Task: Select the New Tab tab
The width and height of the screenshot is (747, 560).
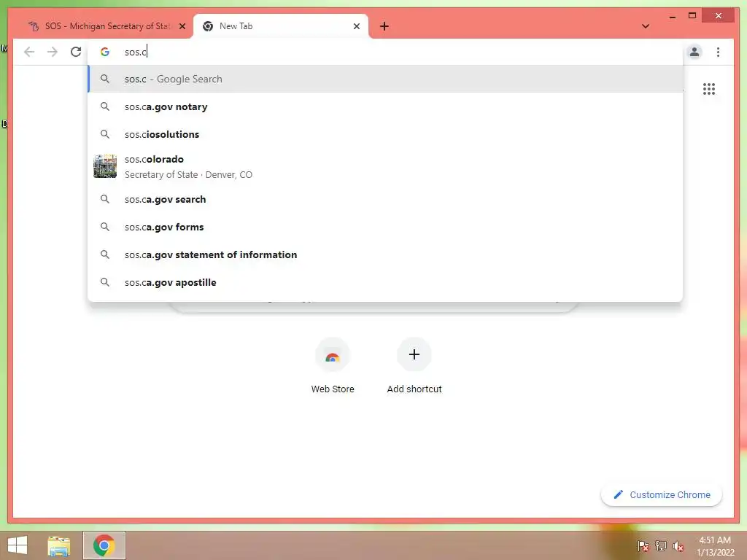Action: 281,26
